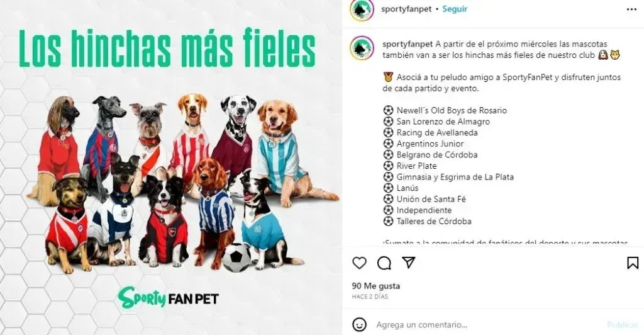Follow the account via Seguir
This screenshot has width=644, height=335.
(455, 9)
